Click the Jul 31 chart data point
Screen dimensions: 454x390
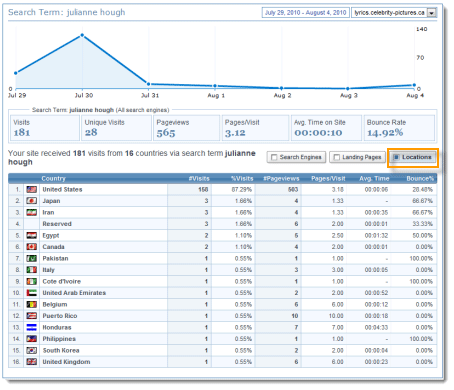pyautogui.click(x=149, y=84)
